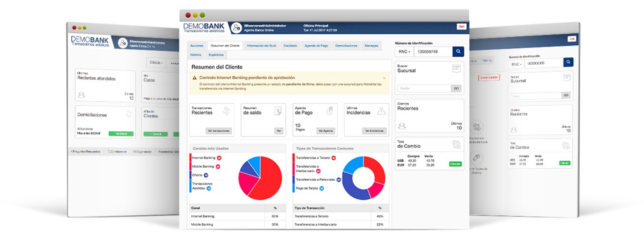The image size is (644, 247).
Task: Go to the Mensajes tab
Action: coord(371,45)
